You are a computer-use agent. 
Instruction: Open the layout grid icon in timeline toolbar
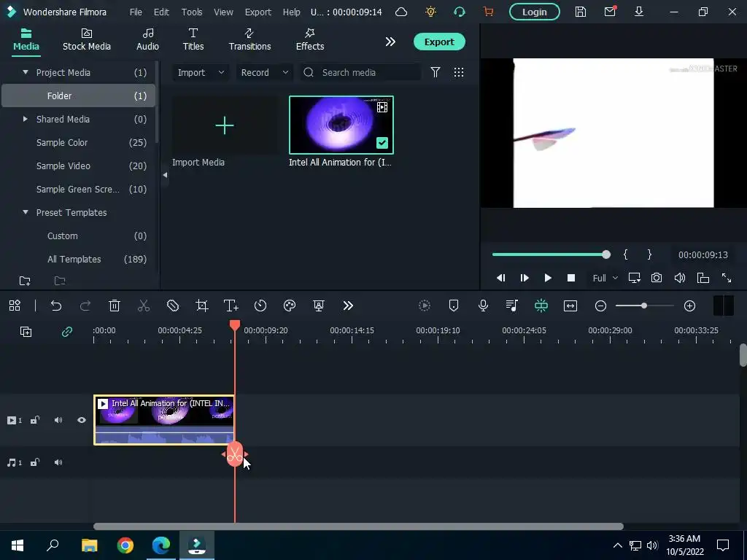(15, 306)
